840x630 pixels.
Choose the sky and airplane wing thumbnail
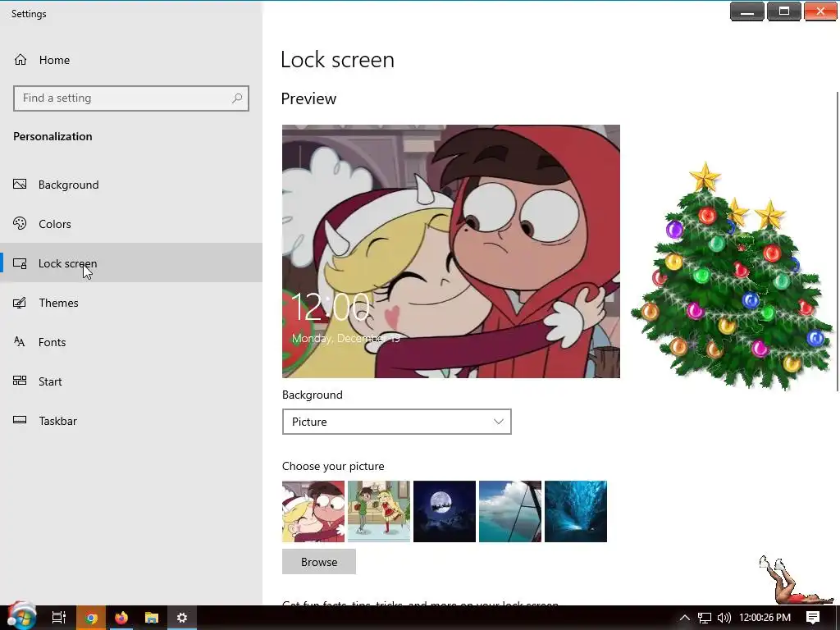point(510,511)
